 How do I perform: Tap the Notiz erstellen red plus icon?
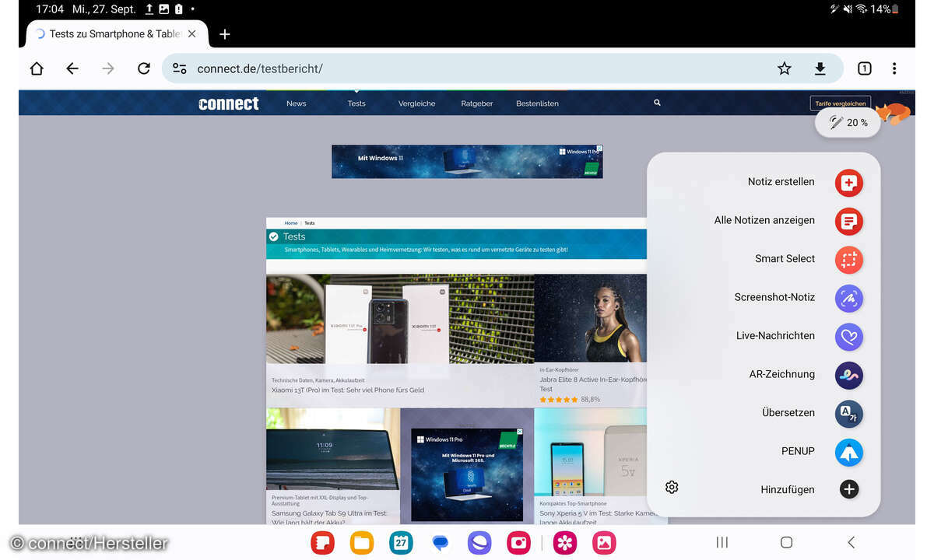(x=848, y=183)
